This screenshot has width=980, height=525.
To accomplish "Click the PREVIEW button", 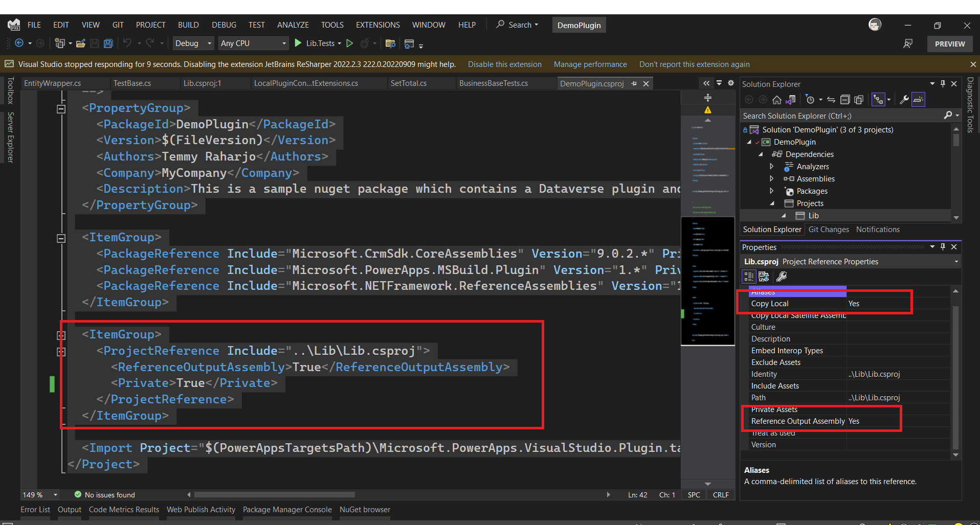I will pos(950,44).
